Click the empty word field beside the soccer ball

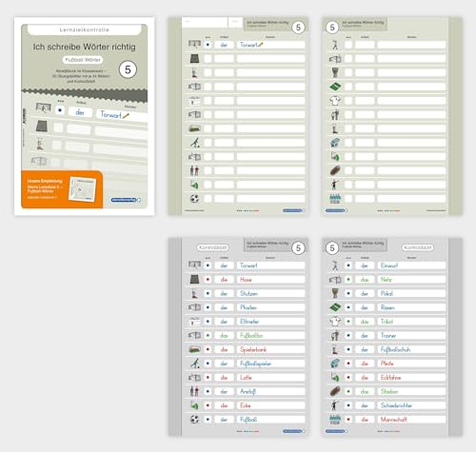[270, 199]
